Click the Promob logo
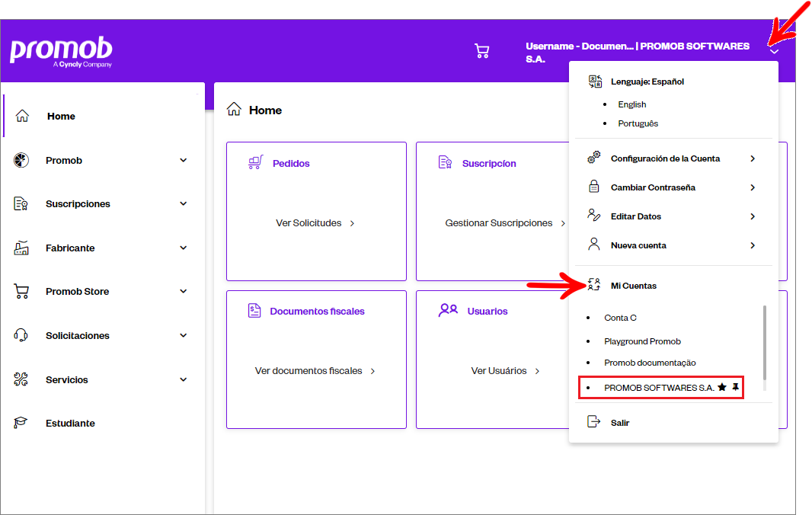This screenshot has height=515, width=812. pos(61,52)
